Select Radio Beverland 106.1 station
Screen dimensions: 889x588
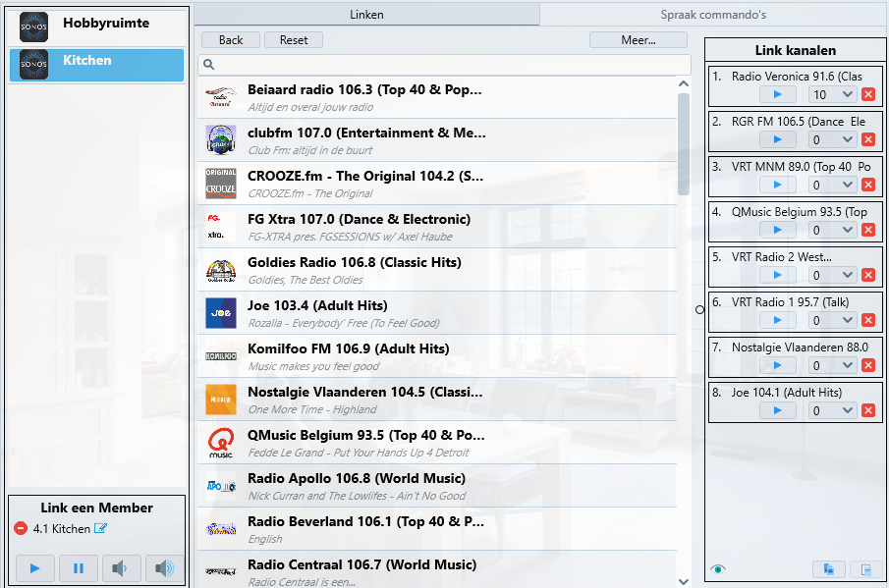pos(437,529)
